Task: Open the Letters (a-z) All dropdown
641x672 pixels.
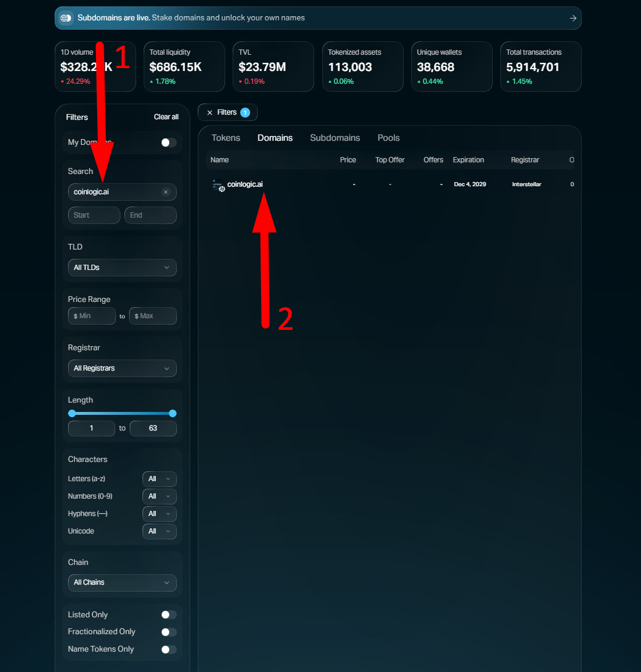Action: (159, 479)
